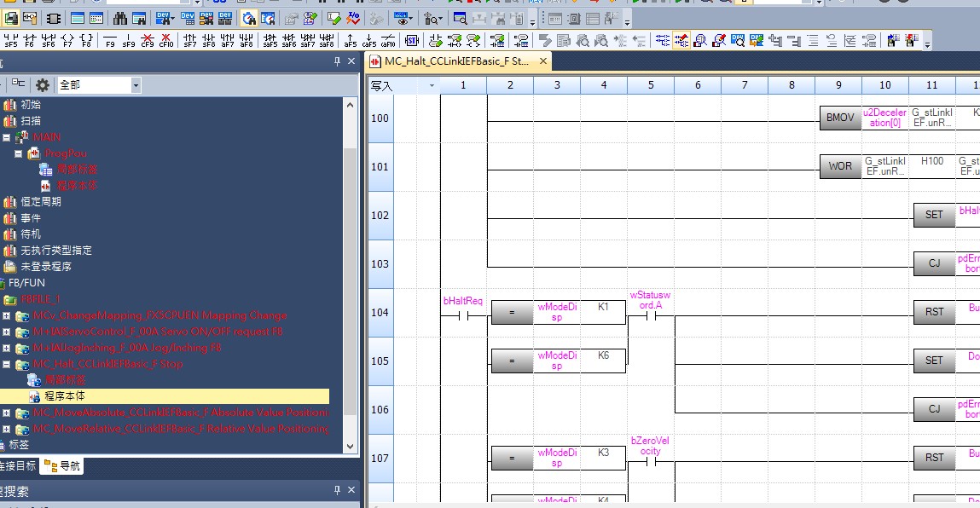Select 程序本体 under MC_Halt function block
The width and height of the screenshot is (980, 508).
click(x=65, y=396)
